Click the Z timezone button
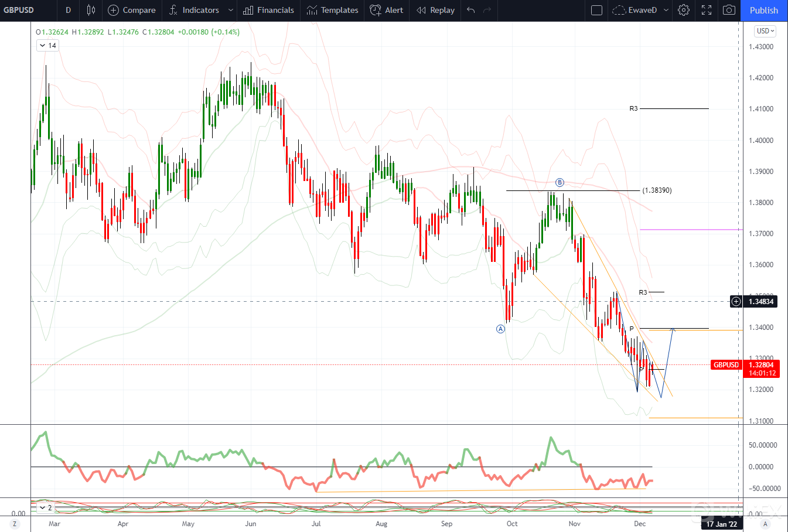 (x=15, y=524)
